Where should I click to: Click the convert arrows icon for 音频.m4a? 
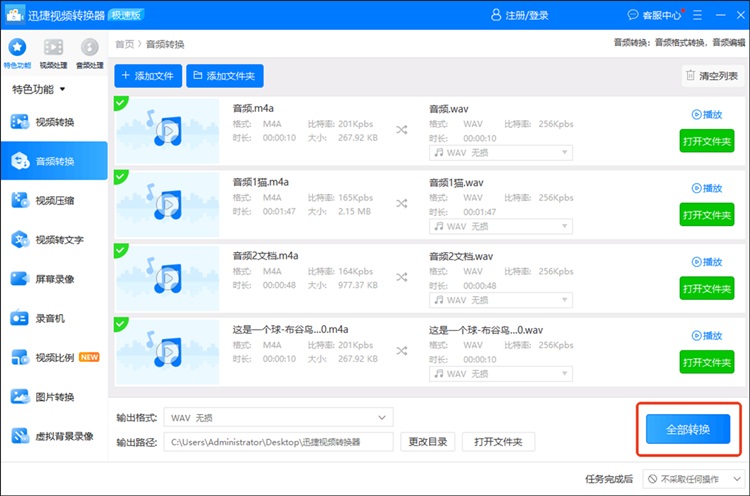402,130
